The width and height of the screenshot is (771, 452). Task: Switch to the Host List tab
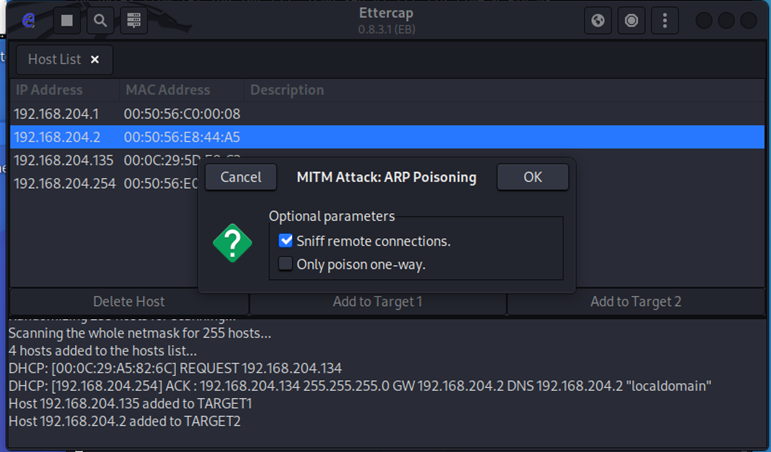(54, 60)
